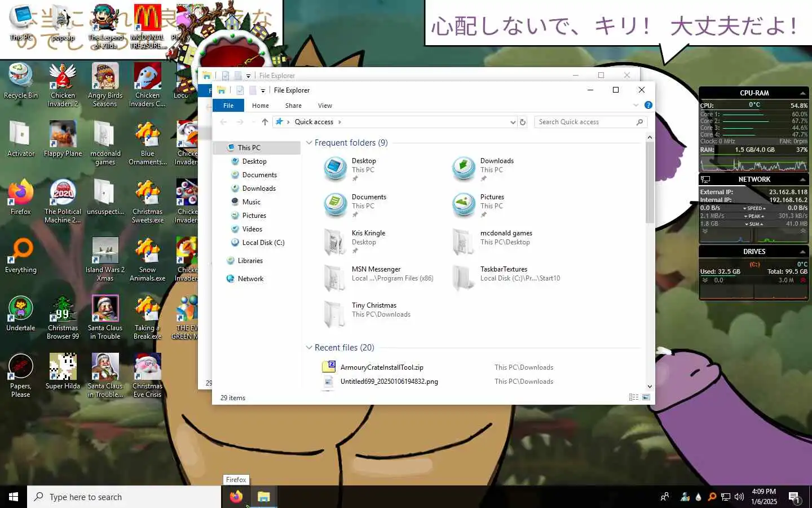Launch Snow Animals.exe desktop icon

(x=147, y=259)
